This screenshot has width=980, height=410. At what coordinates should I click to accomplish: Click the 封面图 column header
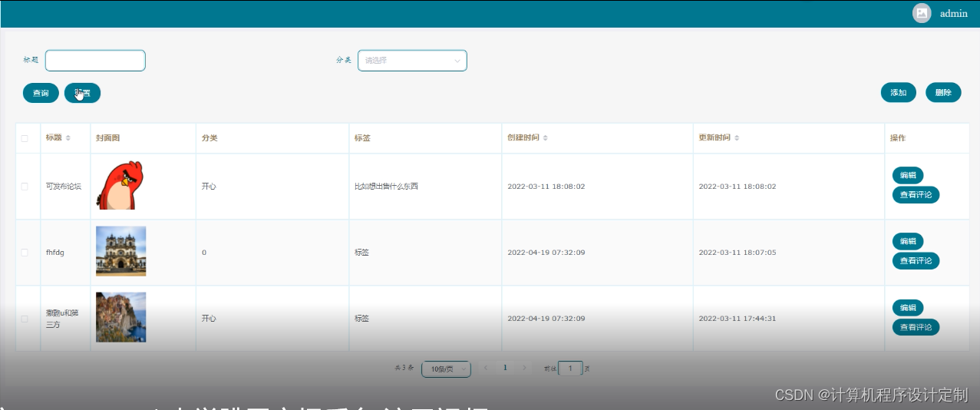(x=108, y=138)
